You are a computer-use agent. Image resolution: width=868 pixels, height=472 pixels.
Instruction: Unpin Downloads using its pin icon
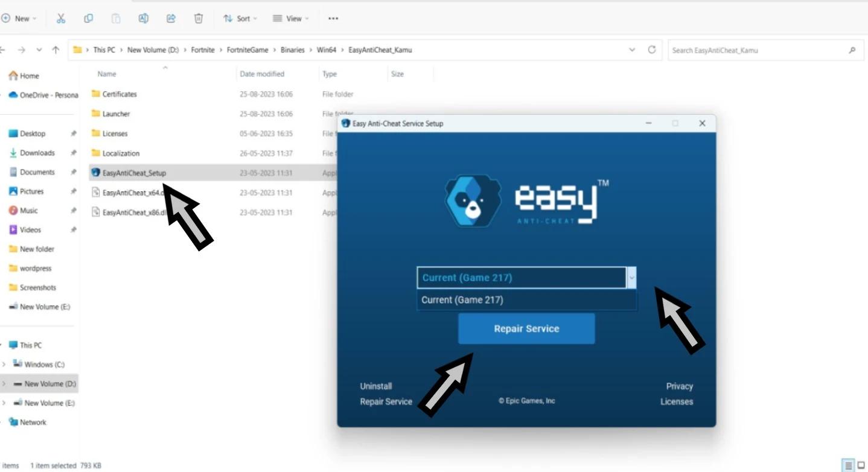point(74,153)
